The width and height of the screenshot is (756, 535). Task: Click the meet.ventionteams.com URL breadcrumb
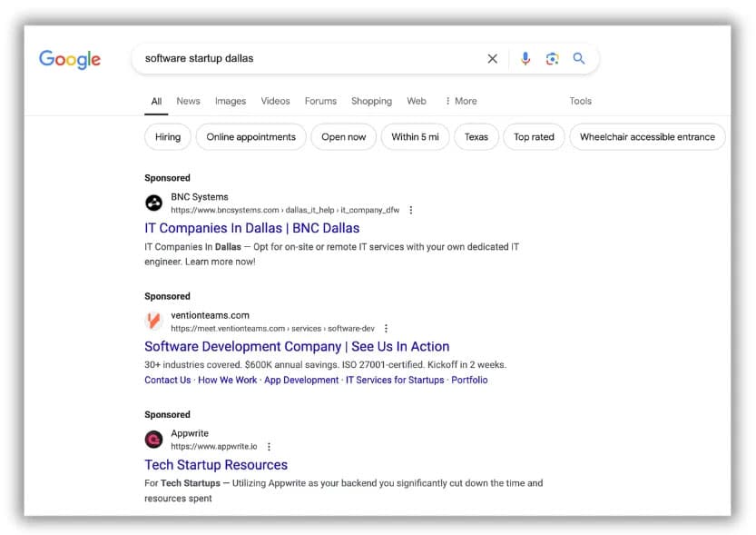272,328
